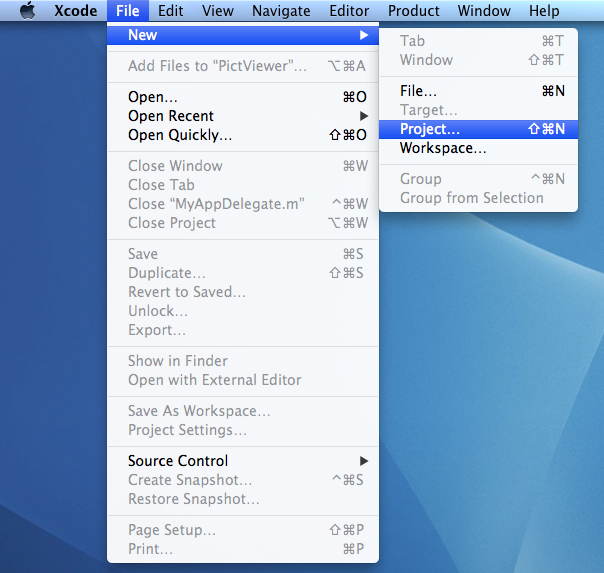
Task: Choose Show in Finder
Action: pos(243,361)
